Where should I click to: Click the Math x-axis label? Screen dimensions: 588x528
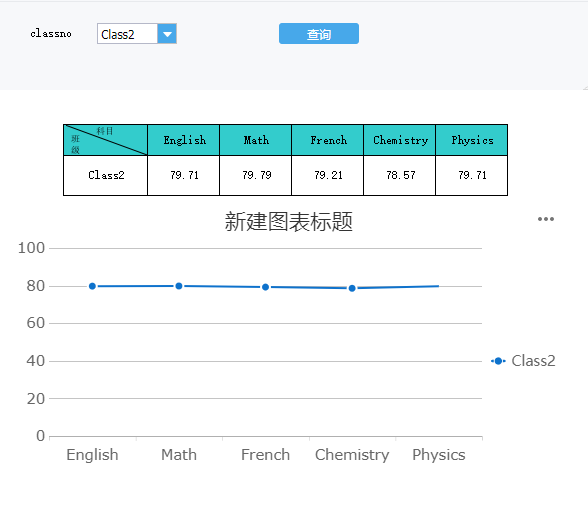[x=179, y=455]
